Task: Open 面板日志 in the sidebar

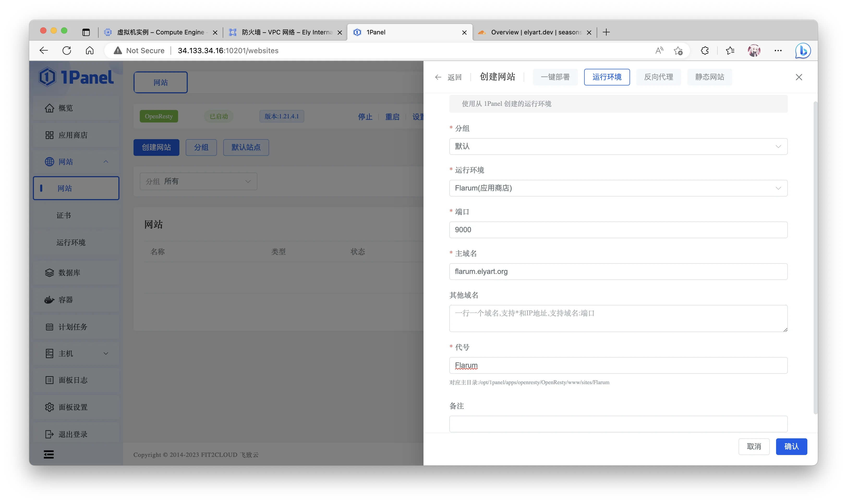Action: point(76,380)
